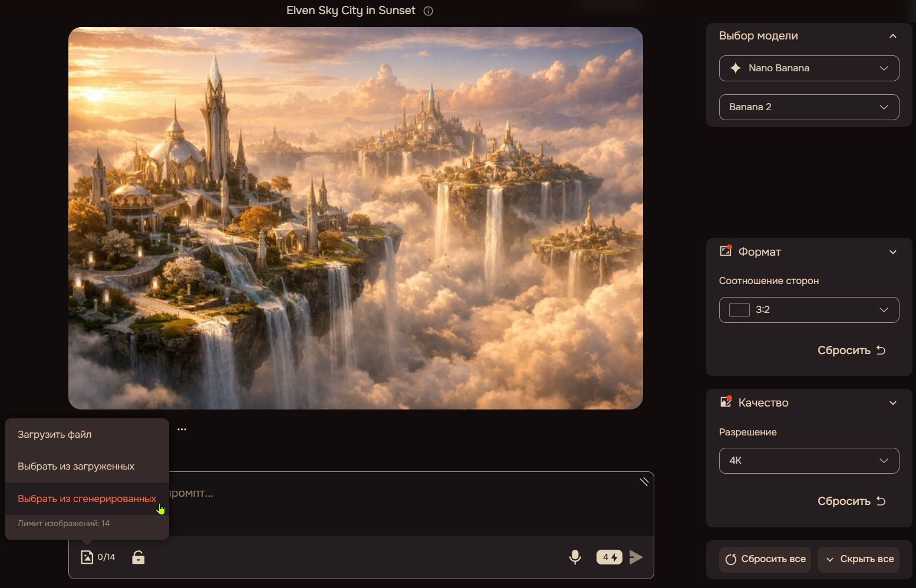This screenshot has height=588, width=916.
Task: Click the Разрешение label
Action: (x=747, y=432)
